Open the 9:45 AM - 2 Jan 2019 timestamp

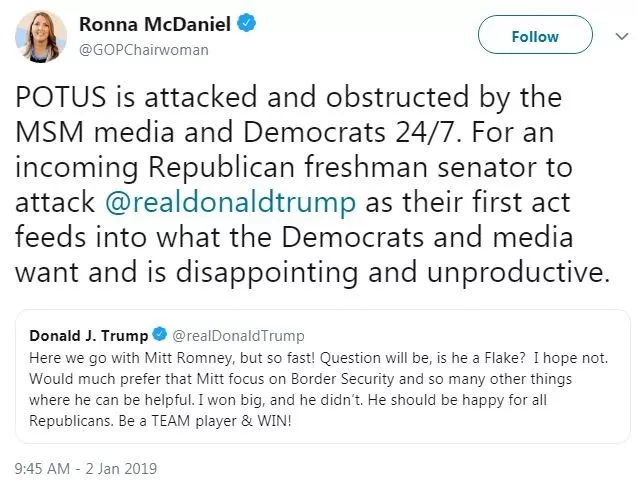[85, 468]
